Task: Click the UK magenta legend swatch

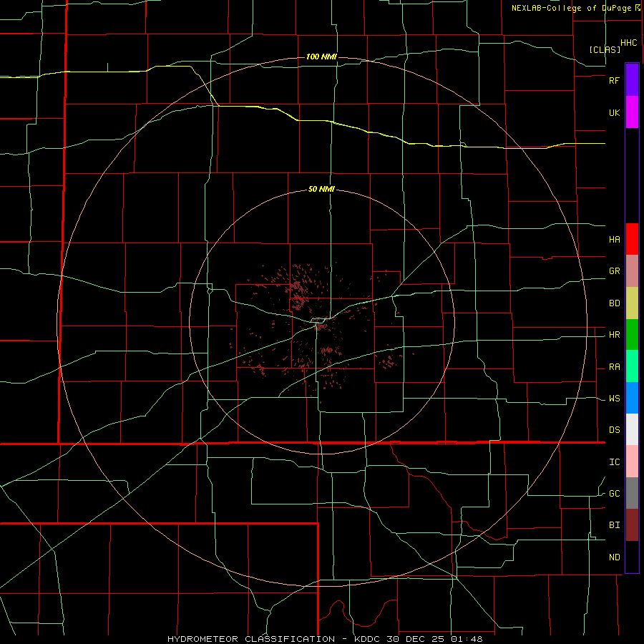Action: [x=632, y=112]
